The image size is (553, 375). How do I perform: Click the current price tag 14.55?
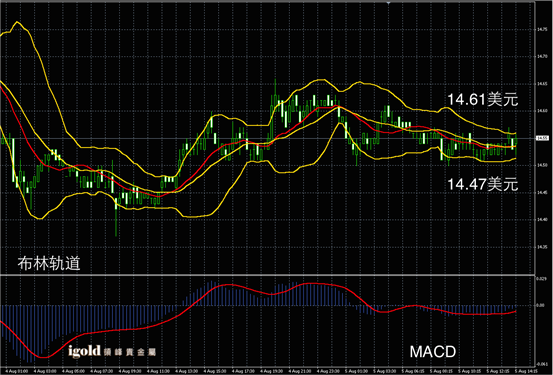[542, 138]
